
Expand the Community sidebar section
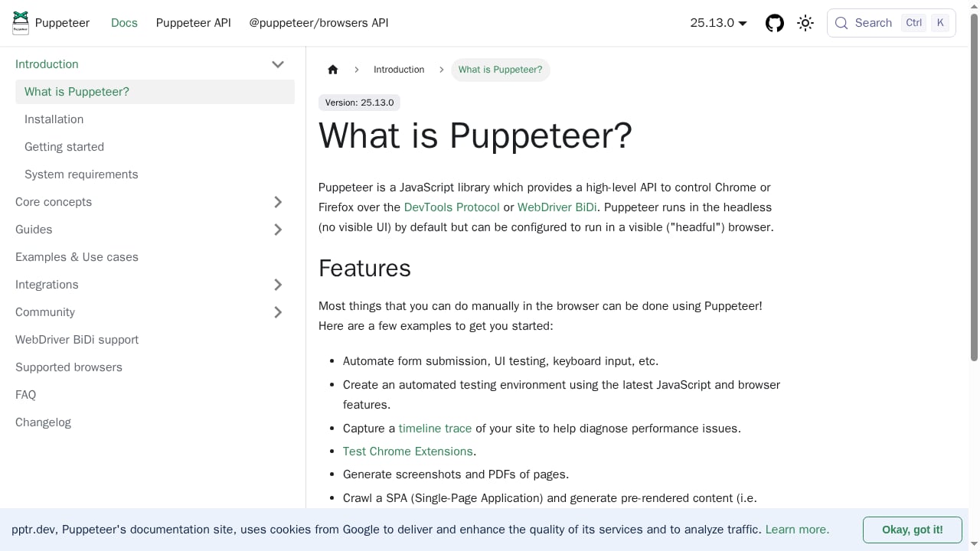pos(278,312)
